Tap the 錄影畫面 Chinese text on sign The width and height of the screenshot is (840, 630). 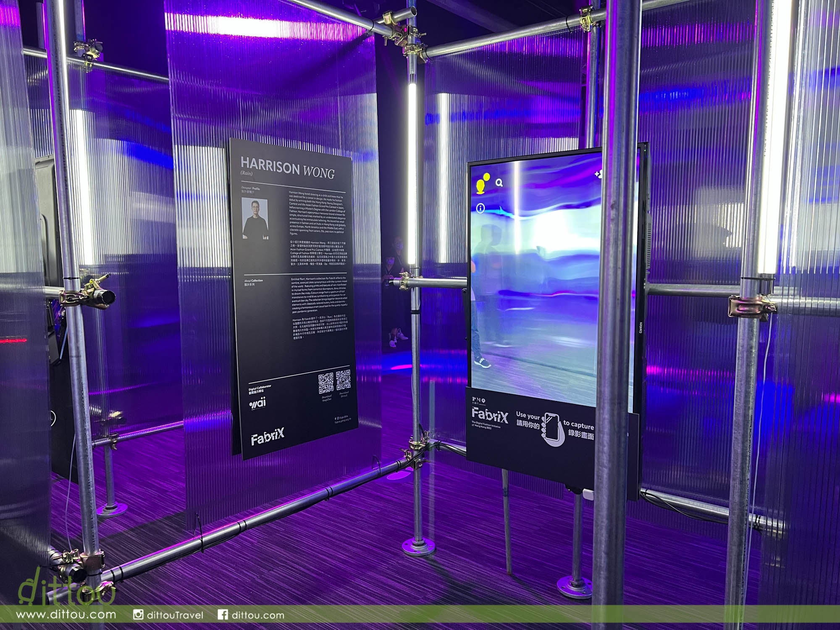pyautogui.click(x=581, y=434)
